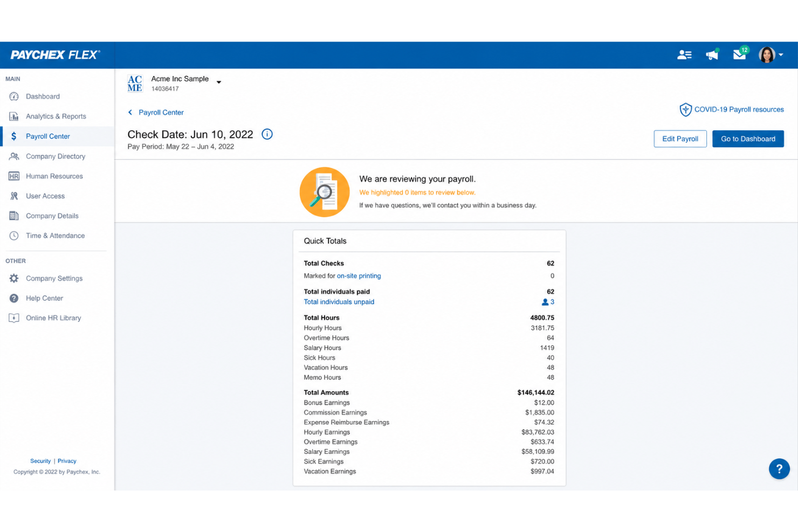Click the Payroll Center dollar icon
Image resolution: width=798 pixels, height=532 pixels.
point(14,136)
